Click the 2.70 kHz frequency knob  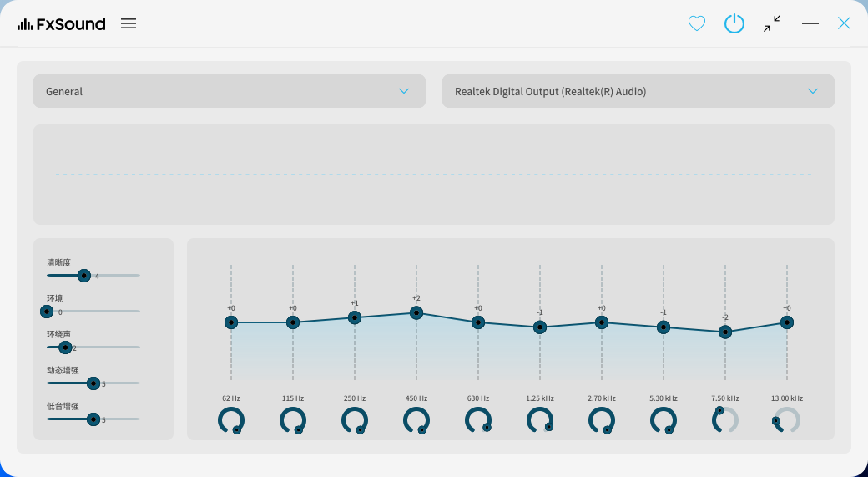click(602, 420)
